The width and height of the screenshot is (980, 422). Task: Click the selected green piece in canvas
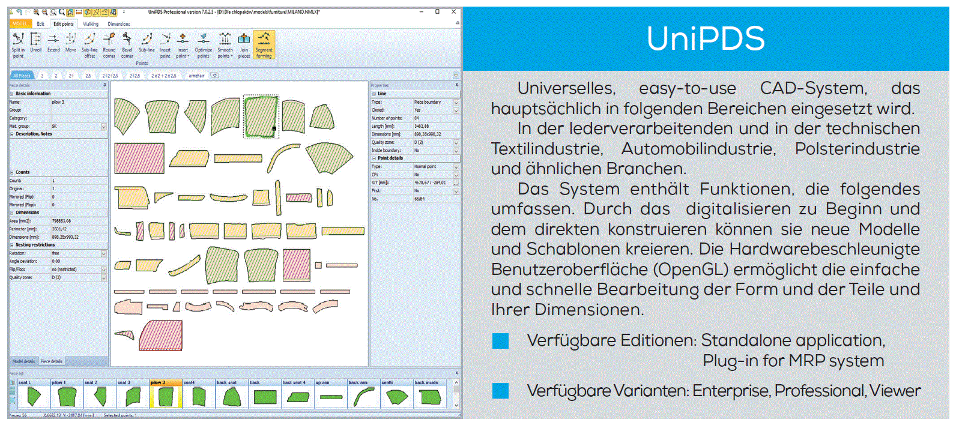tap(261, 116)
